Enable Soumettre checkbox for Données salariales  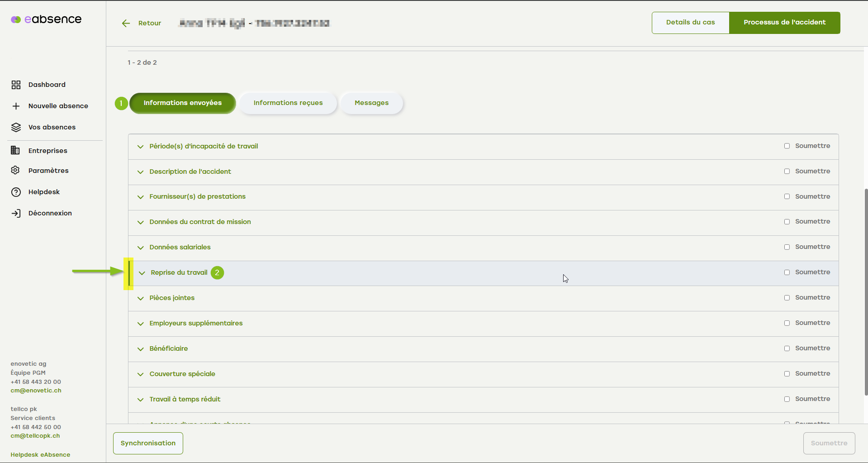(787, 247)
